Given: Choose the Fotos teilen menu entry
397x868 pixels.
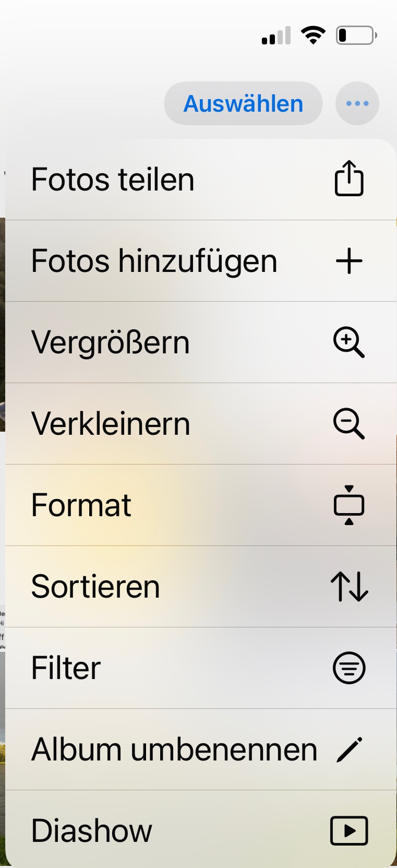Looking at the screenshot, I should click(113, 180).
